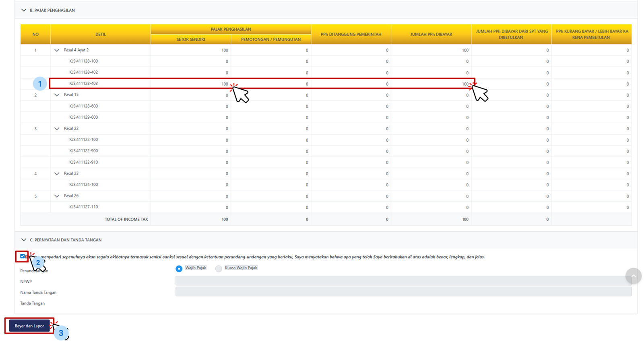Collapse the Pasal 22 row group
This screenshot has height=352, width=644.
57,129
